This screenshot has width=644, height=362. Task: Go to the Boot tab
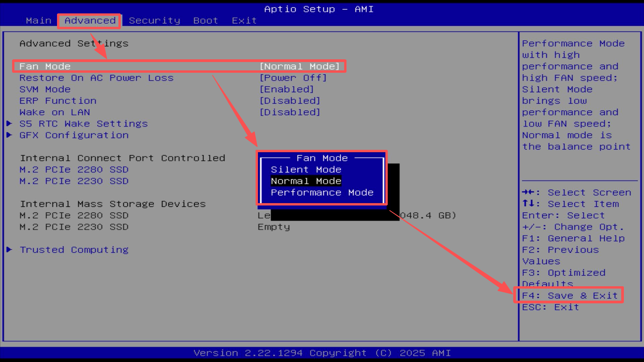tap(205, 21)
